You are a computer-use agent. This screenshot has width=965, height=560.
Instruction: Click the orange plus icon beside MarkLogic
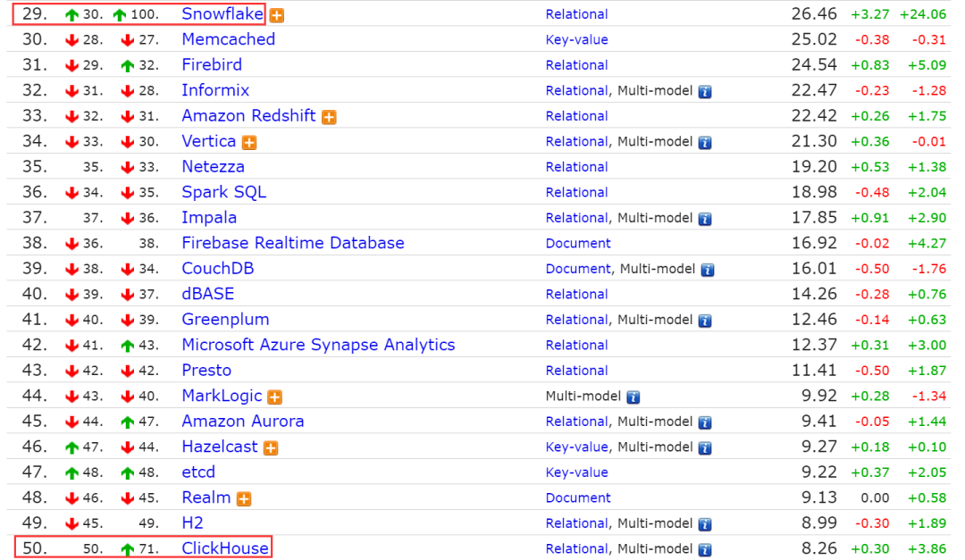275,397
